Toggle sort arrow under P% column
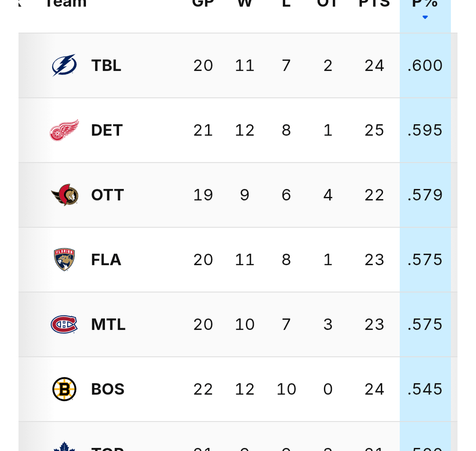The height and width of the screenshot is (451, 476). coord(425,18)
